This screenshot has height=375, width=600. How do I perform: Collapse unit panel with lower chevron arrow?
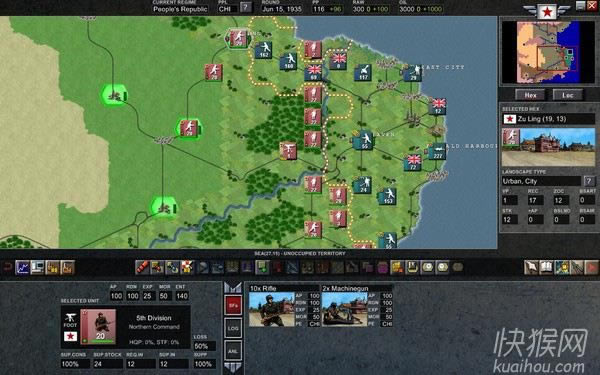[x=233, y=368]
